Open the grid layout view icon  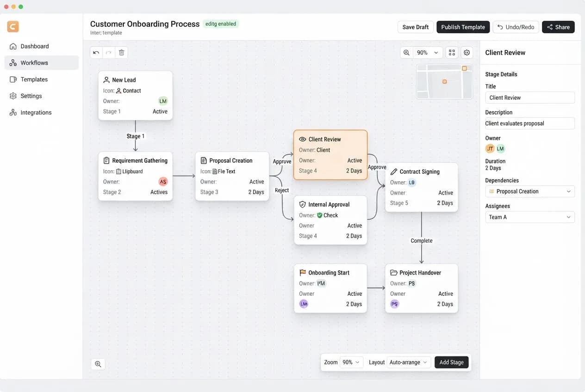click(452, 53)
